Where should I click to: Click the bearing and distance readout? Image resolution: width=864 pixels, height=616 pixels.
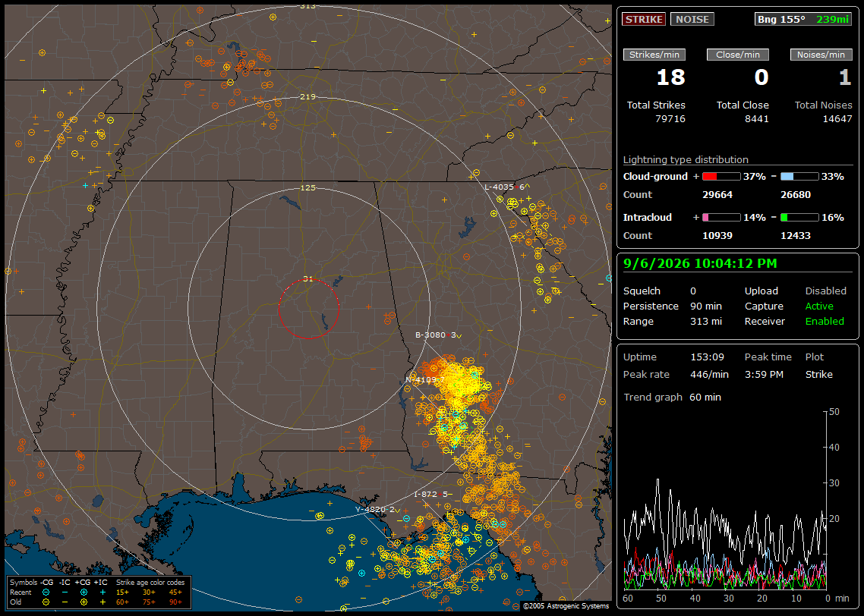[803, 19]
